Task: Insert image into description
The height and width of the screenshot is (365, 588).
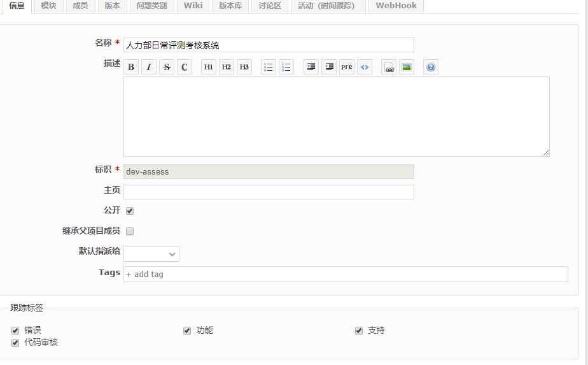Action: pyautogui.click(x=407, y=67)
